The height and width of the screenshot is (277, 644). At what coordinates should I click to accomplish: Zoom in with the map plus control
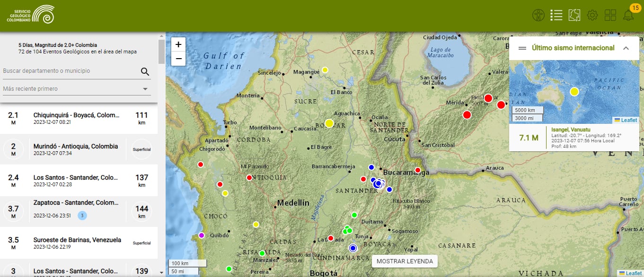pyautogui.click(x=178, y=44)
